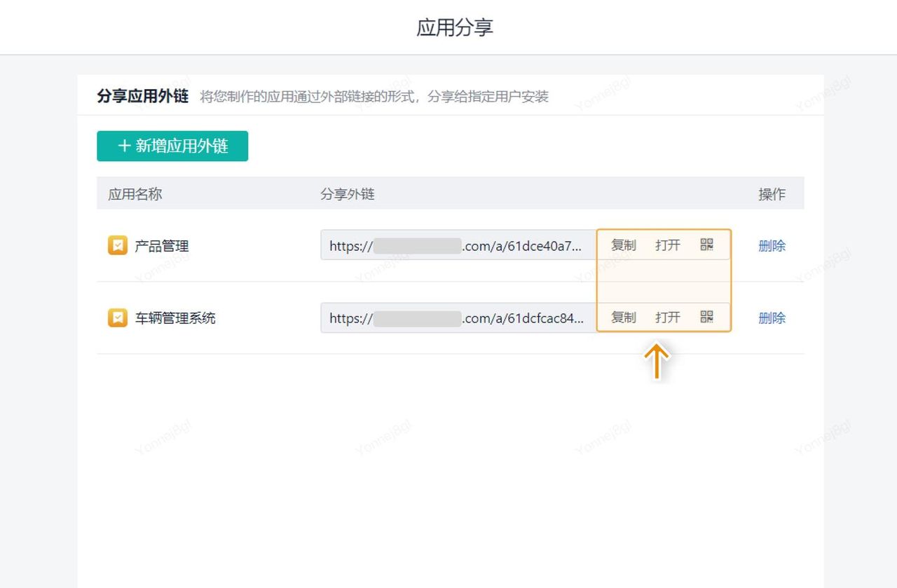Viewport: 897px width, 588px height.
Task: Select the 产品管理 URL field
Action: (459, 245)
